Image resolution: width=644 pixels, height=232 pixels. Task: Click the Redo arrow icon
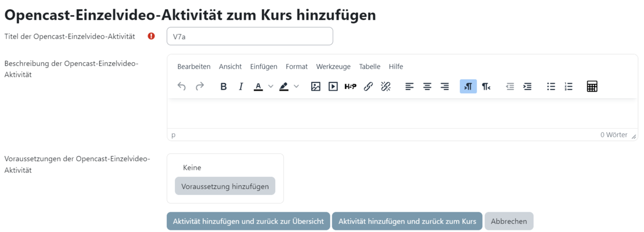(200, 86)
